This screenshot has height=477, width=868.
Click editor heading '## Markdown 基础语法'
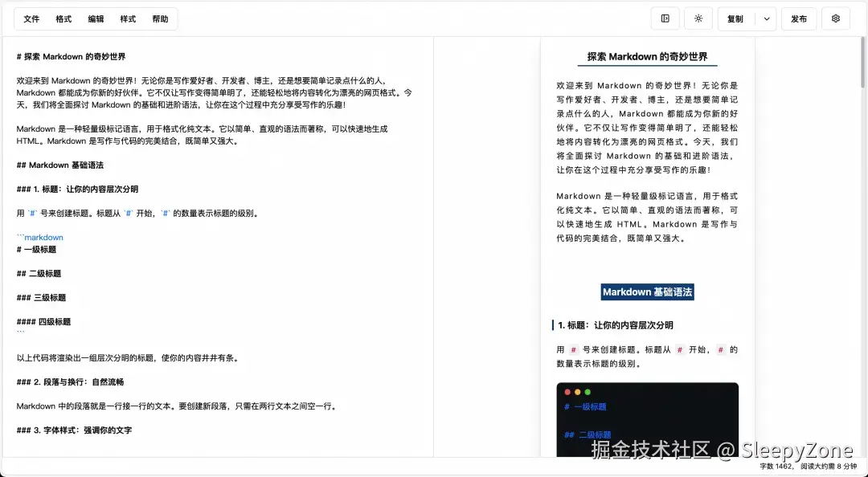(x=59, y=165)
